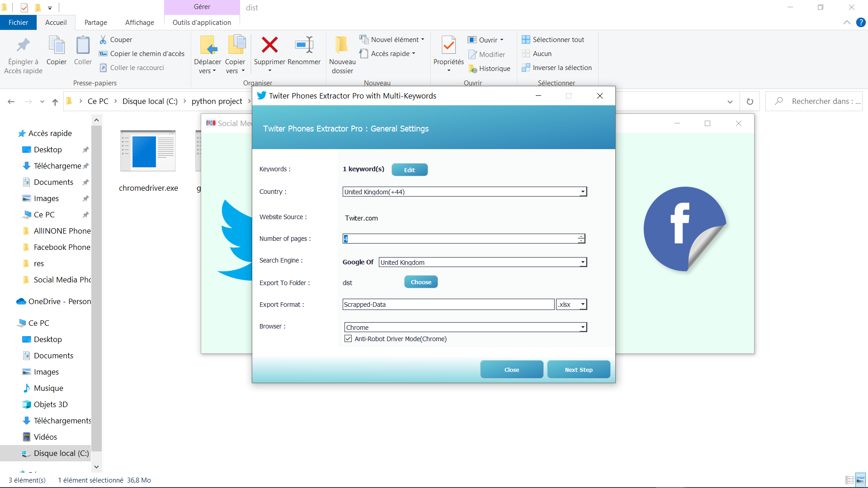The width and height of the screenshot is (868, 488).
Task: Click the Edit button next to Keywords
Action: pyautogui.click(x=409, y=169)
